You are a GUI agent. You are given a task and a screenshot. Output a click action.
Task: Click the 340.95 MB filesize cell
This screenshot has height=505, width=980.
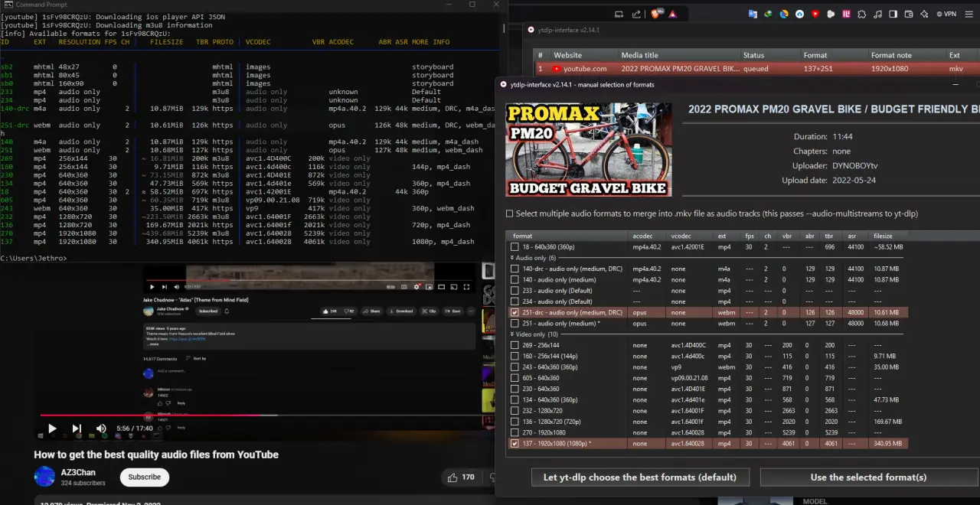(888, 443)
